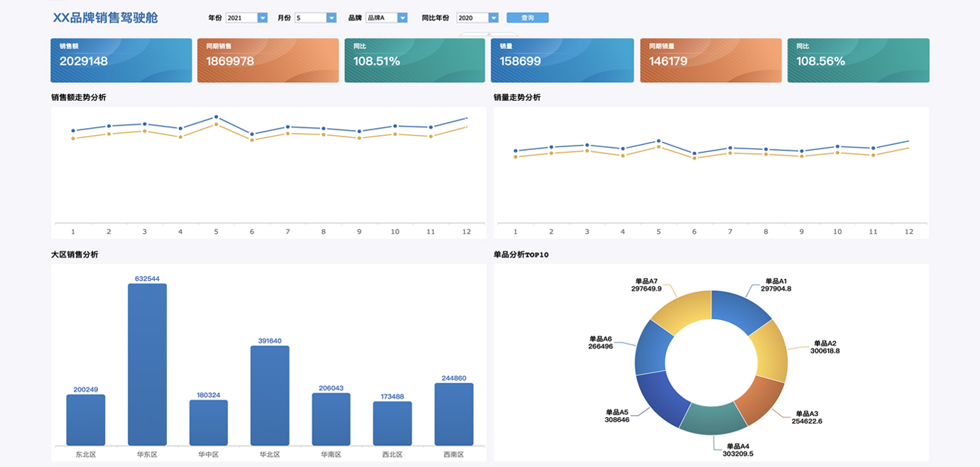Expand the 月份 dropdown arrow
The height and width of the screenshot is (467, 980).
[x=331, y=18]
